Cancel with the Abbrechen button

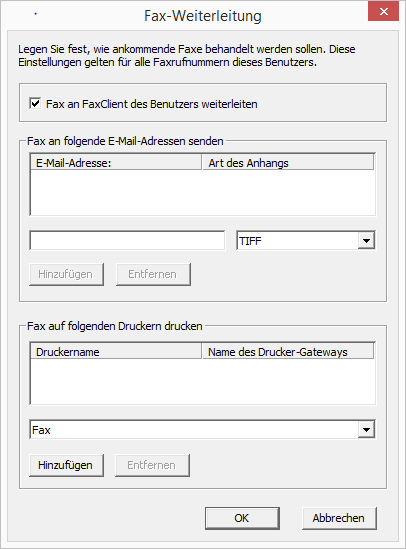[339, 518]
